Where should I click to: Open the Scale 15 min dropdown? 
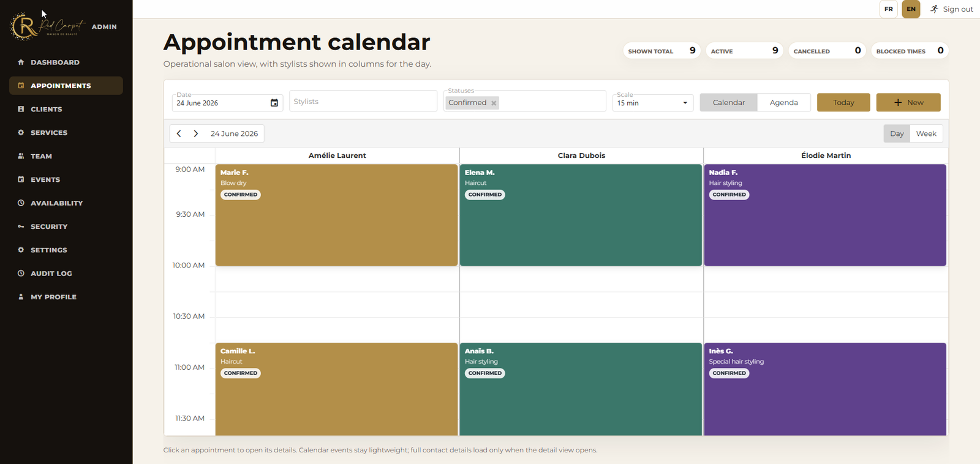pyautogui.click(x=653, y=103)
